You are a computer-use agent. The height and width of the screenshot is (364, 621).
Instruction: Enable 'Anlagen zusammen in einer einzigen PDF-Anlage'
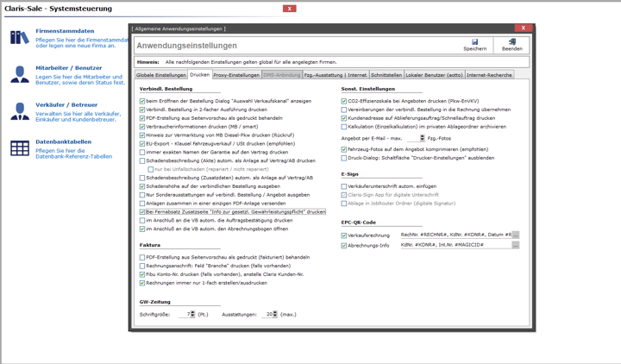click(x=142, y=204)
